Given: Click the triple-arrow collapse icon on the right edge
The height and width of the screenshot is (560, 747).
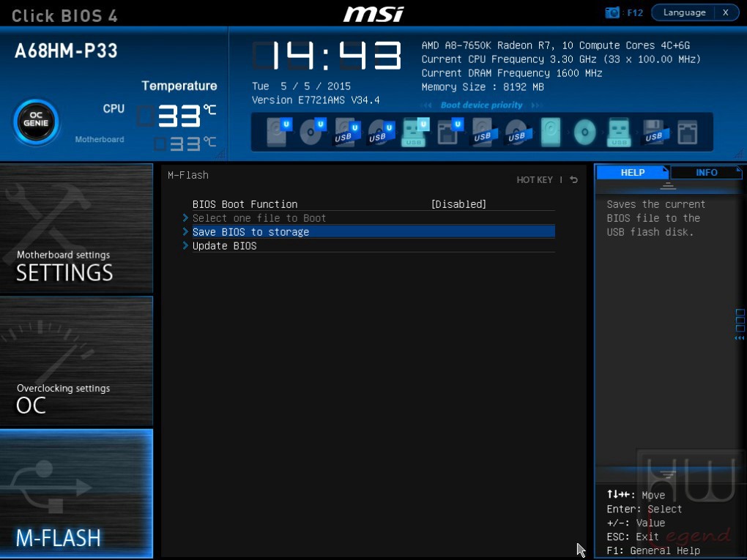Looking at the screenshot, I should [x=740, y=337].
